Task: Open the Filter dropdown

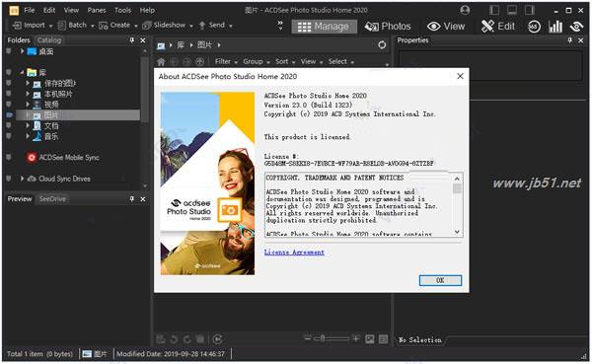Action: click(x=226, y=61)
